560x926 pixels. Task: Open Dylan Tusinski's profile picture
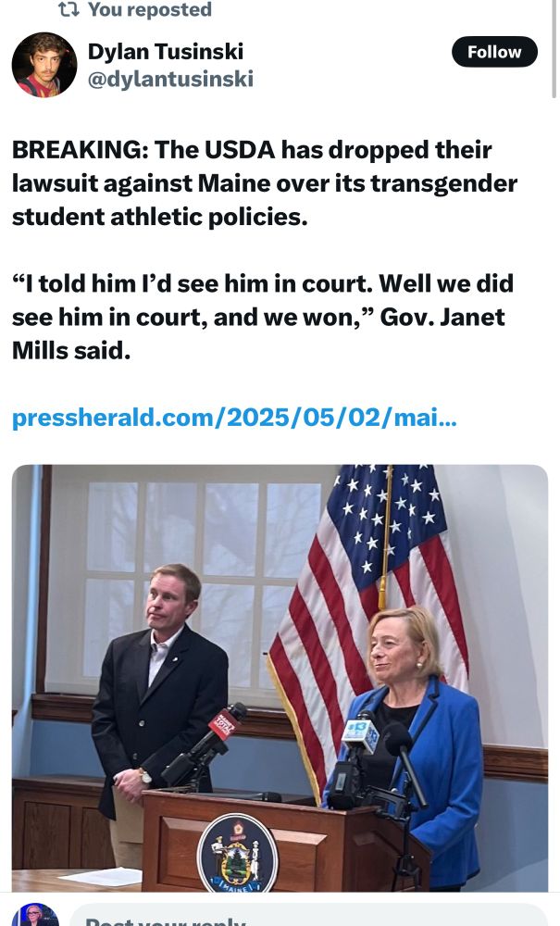click(44, 65)
